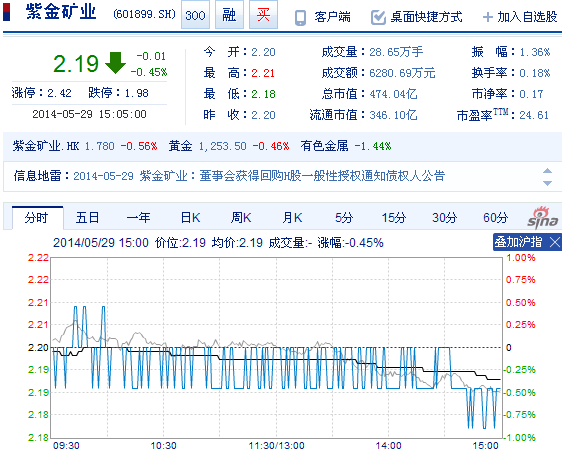This screenshot has height=454, width=562.
Task: Click the 最低 2.18 value
Action: tap(263, 94)
